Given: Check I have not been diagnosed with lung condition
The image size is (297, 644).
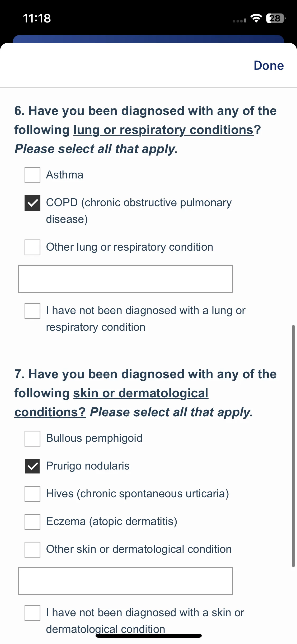Looking at the screenshot, I should click(x=32, y=311).
